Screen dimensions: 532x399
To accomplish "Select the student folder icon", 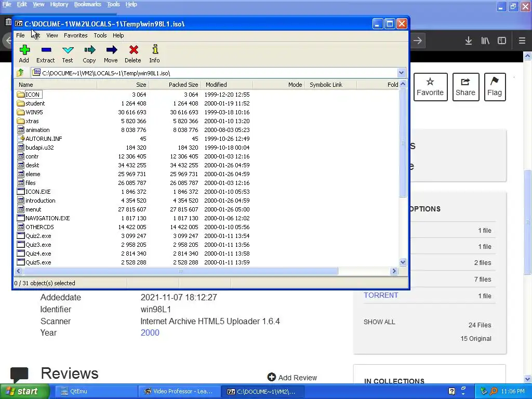I will click(21, 103).
